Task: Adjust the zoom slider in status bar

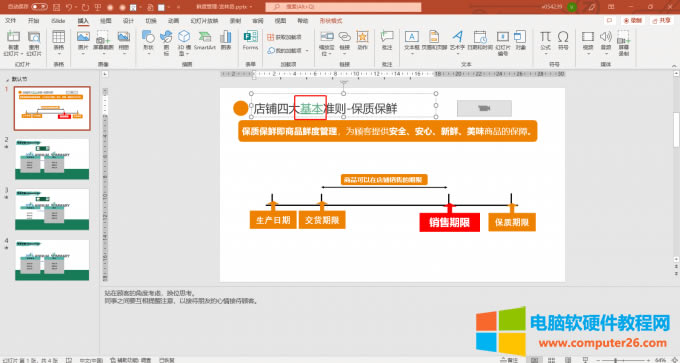Action: coord(616,360)
